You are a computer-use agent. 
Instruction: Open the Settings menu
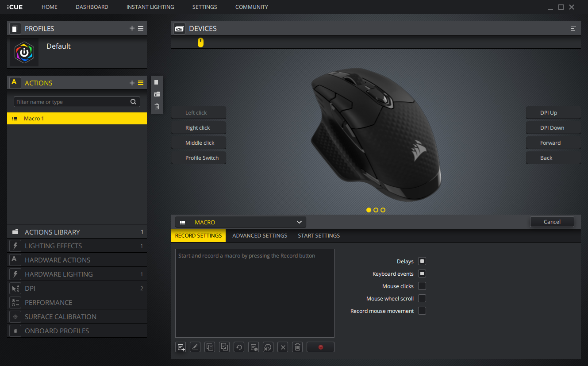coord(205,7)
